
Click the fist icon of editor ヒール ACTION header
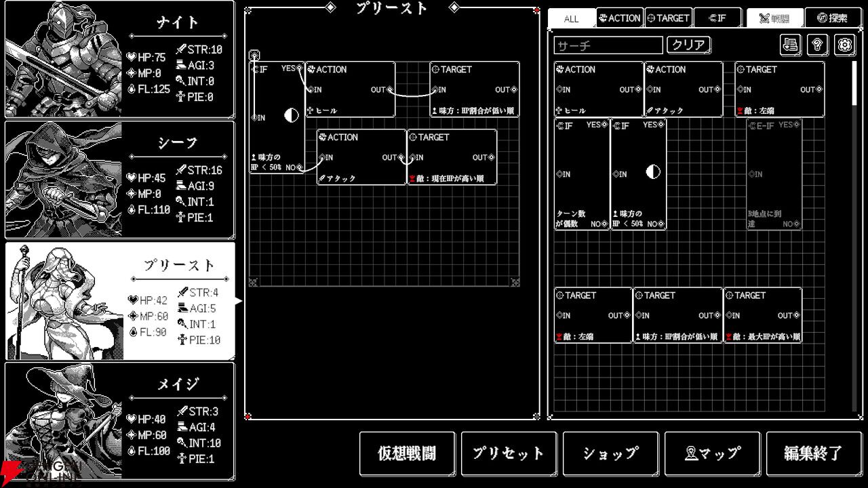312,69
